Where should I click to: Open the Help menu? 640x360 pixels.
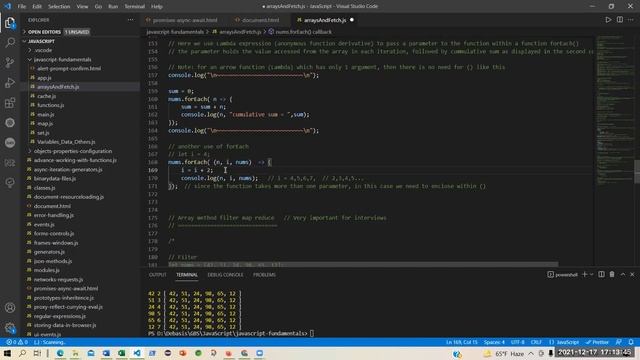pos(157,7)
